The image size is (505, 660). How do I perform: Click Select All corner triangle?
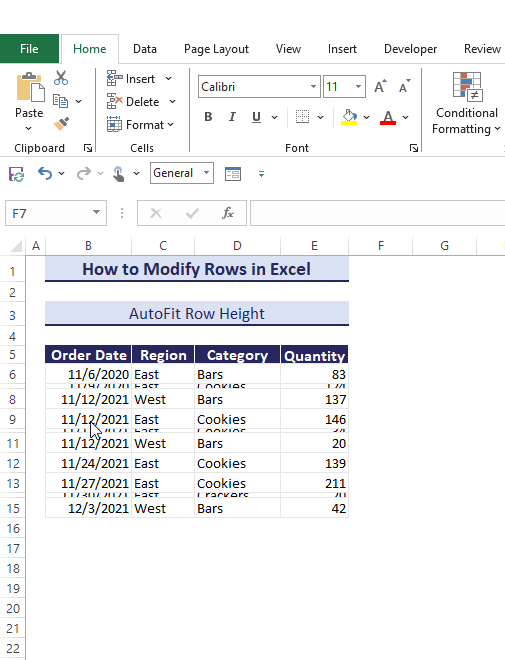tap(16, 246)
